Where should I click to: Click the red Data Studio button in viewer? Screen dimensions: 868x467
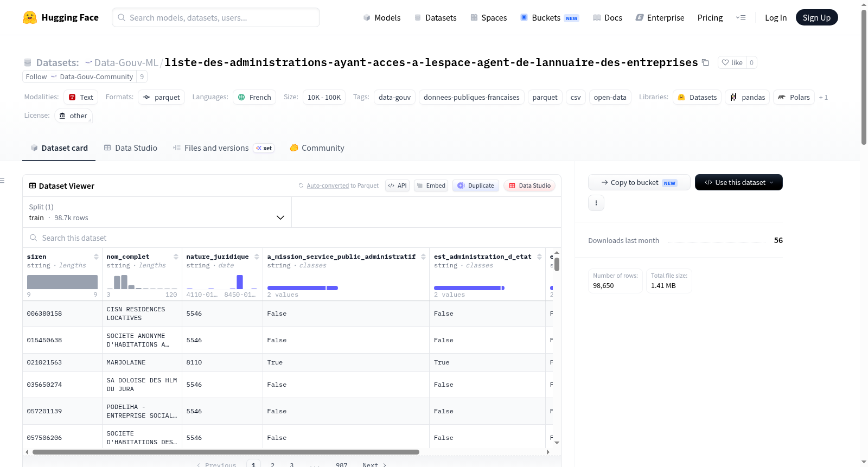pos(529,185)
